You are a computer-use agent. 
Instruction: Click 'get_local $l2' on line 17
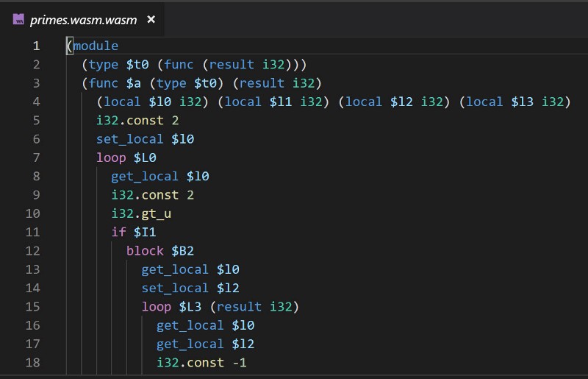(x=206, y=344)
